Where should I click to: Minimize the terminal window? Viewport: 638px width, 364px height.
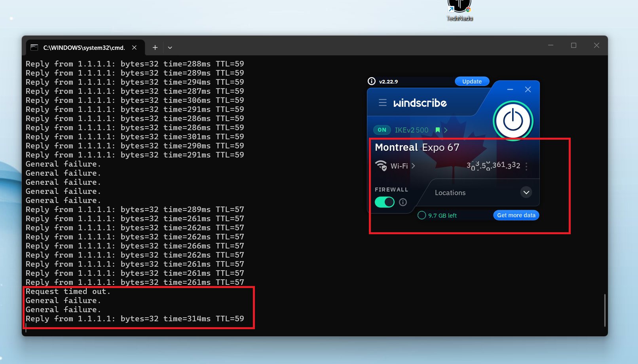(x=551, y=45)
